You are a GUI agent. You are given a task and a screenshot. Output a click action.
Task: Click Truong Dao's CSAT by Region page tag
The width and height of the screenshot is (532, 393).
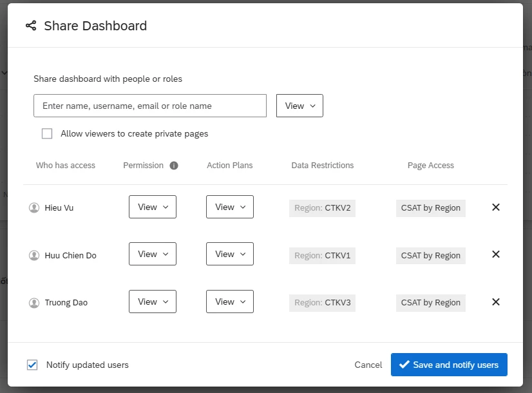coord(430,302)
